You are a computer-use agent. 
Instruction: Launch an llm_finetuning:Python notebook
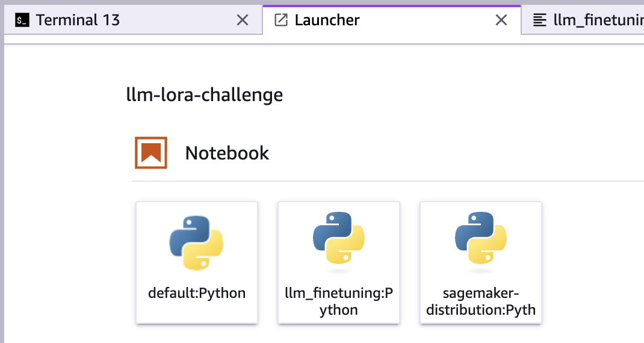coord(339,262)
